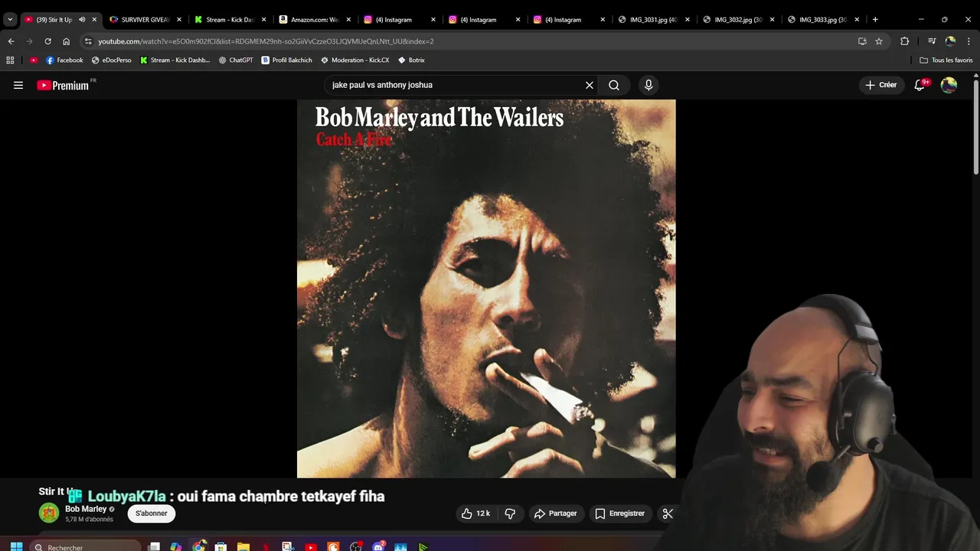980x551 pixels.
Task: Close the Amazon.com tab
Action: [348, 19]
